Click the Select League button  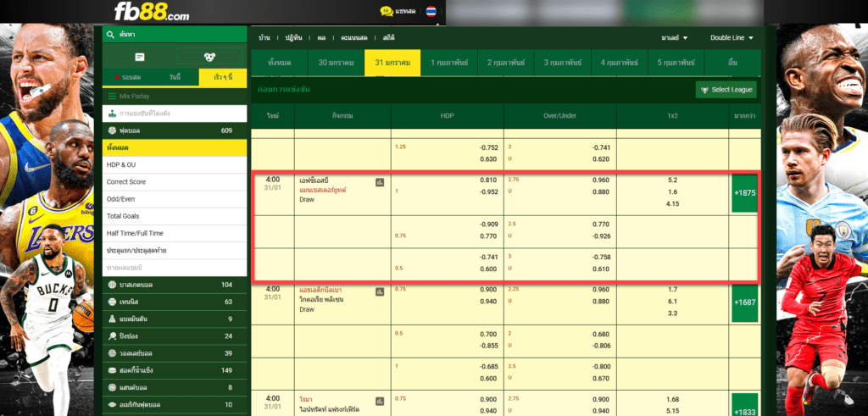tap(726, 90)
